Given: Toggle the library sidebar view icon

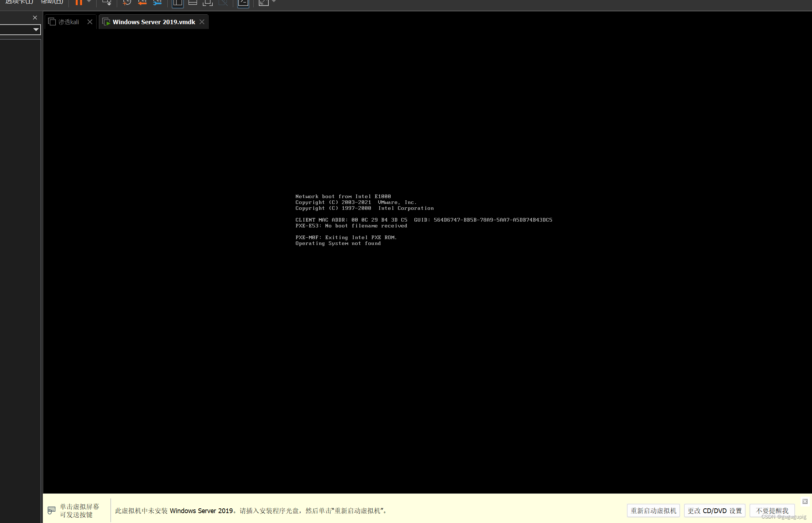Looking at the screenshot, I should (x=178, y=2).
